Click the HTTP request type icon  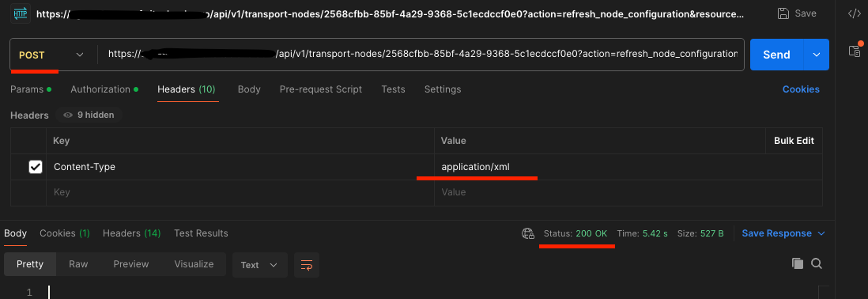(x=20, y=13)
